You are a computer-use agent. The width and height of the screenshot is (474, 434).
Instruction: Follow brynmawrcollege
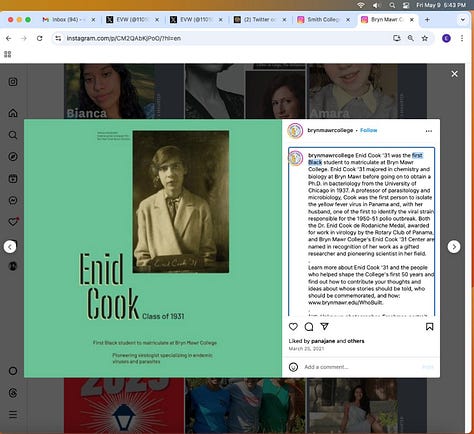coord(369,130)
